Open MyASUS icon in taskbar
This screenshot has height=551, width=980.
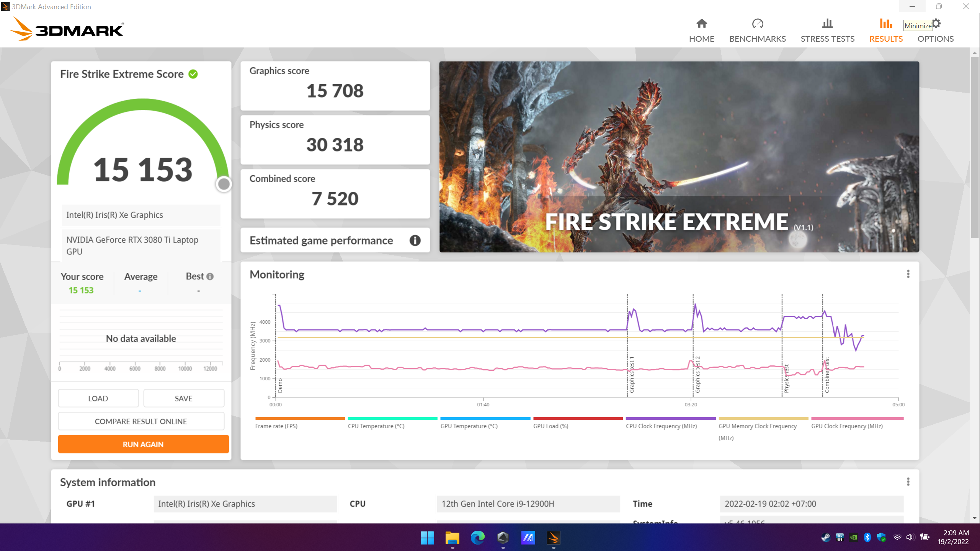(528, 538)
